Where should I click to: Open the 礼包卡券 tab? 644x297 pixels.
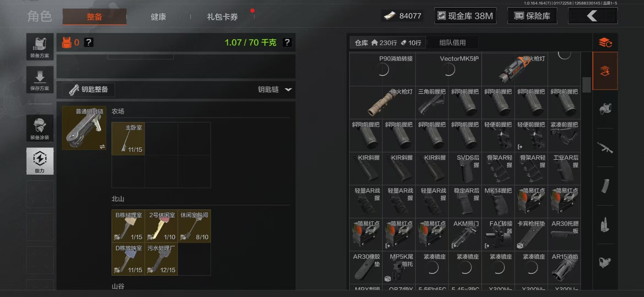coord(222,17)
